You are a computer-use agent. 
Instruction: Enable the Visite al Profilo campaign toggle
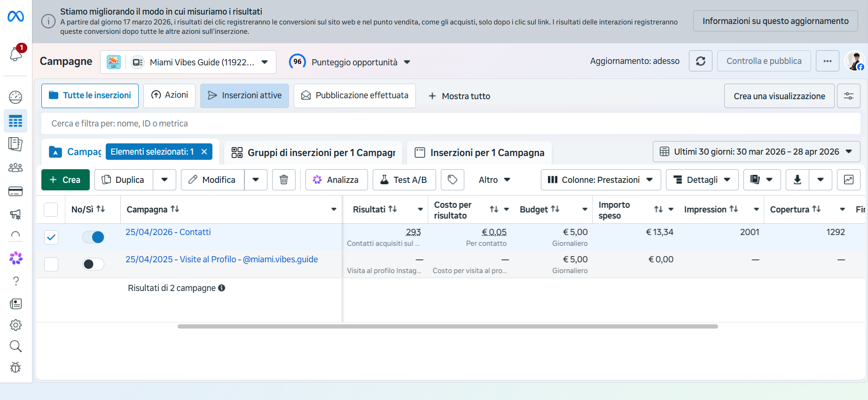pyautogui.click(x=93, y=264)
